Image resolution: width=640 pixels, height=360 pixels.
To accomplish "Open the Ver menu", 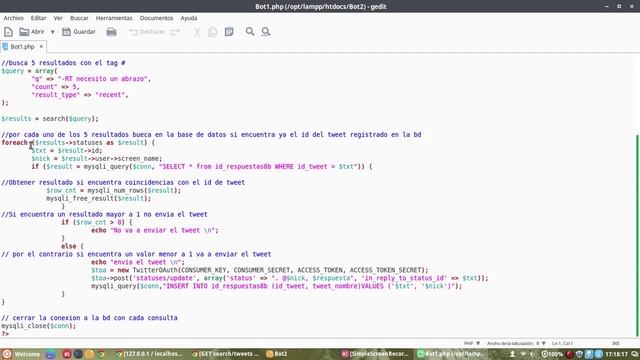I will pyautogui.click(x=58, y=18).
